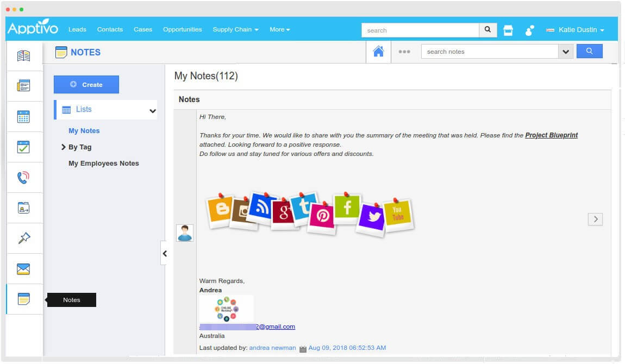Image resolution: width=625 pixels, height=364 pixels.
Task: Focus the search notes field
Action: [x=490, y=52]
